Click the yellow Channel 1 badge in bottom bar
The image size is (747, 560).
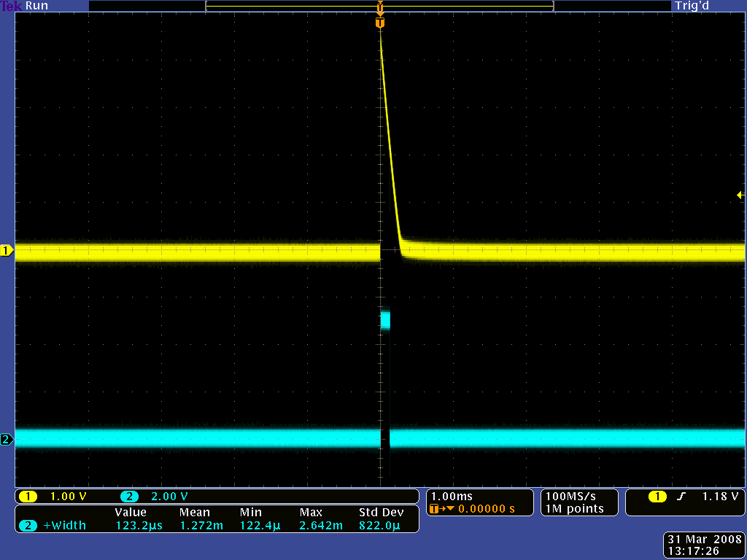point(28,496)
